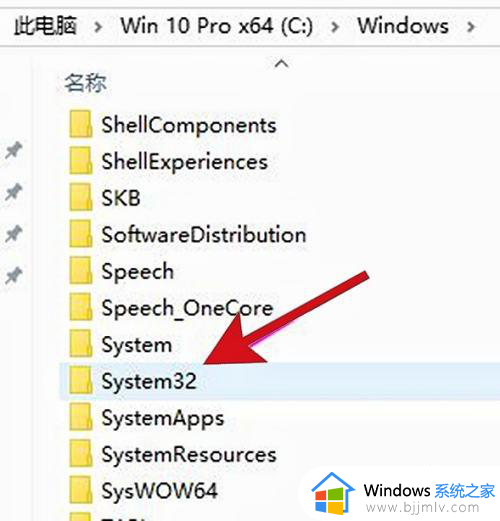Viewport: 500px width, 521px height.
Task: Select the ShellExperiences folder icon
Action: (81, 161)
